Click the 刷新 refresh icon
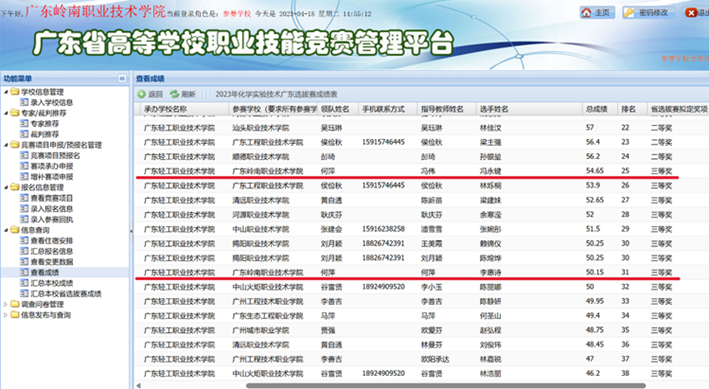 [x=175, y=94]
